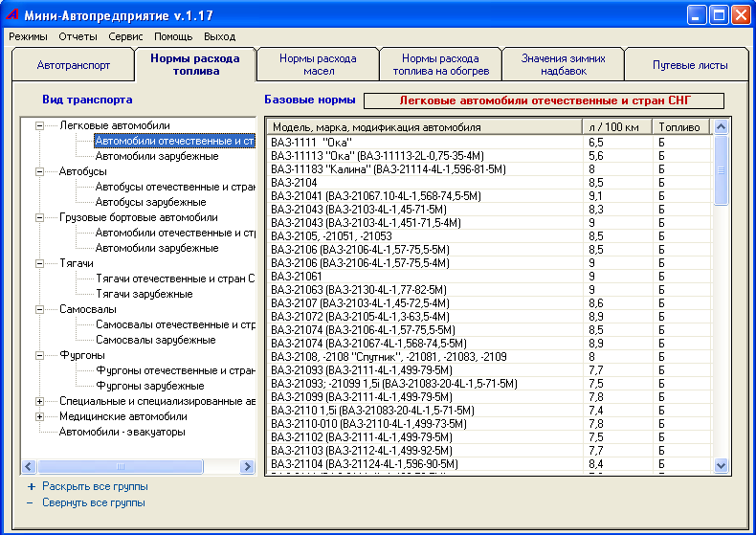Viewport: 756px width, 535px height.
Task: Select Автобусы отечественные tree item
Action: [175, 187]
